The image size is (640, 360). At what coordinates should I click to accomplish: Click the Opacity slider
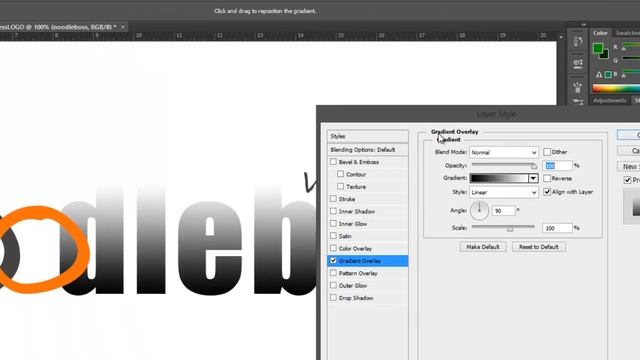point(504,165)
